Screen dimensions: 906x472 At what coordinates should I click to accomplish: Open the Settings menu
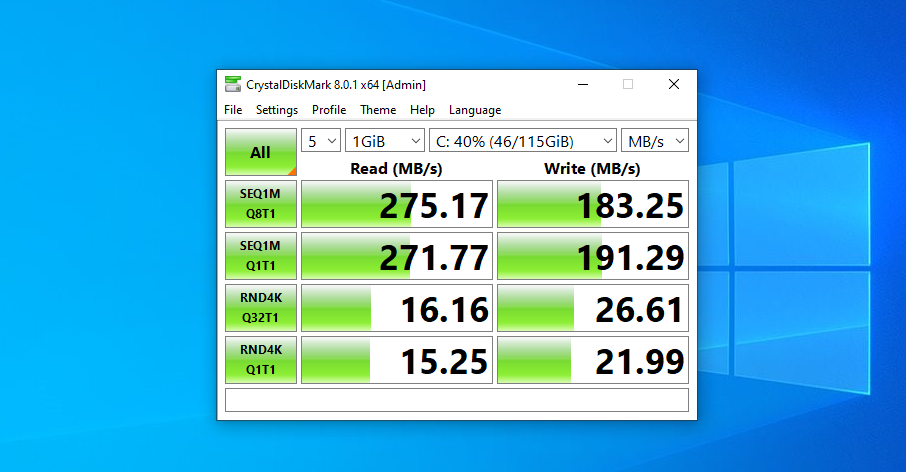pyautogui.click(x=277, y=110)
